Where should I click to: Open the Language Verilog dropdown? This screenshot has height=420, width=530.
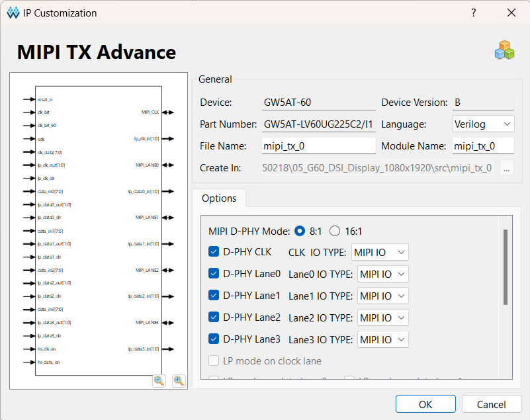click(483, 124)
